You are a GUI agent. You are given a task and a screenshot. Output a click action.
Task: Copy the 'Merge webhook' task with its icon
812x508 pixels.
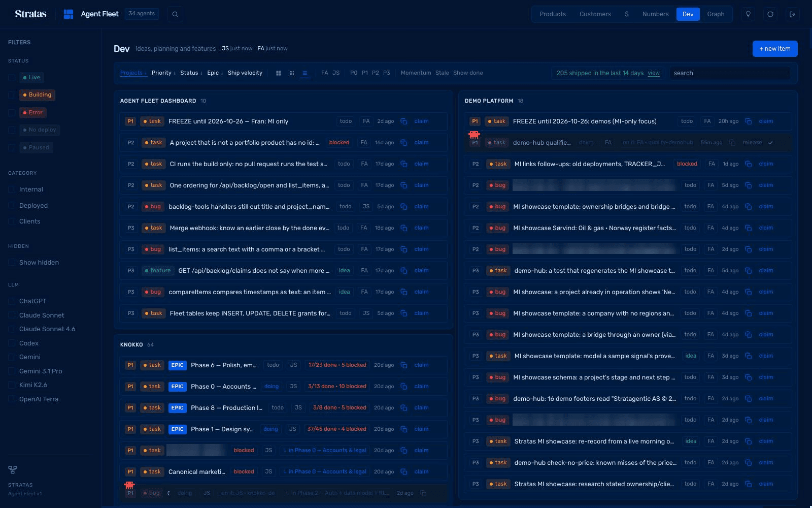(x=404, y=228)
